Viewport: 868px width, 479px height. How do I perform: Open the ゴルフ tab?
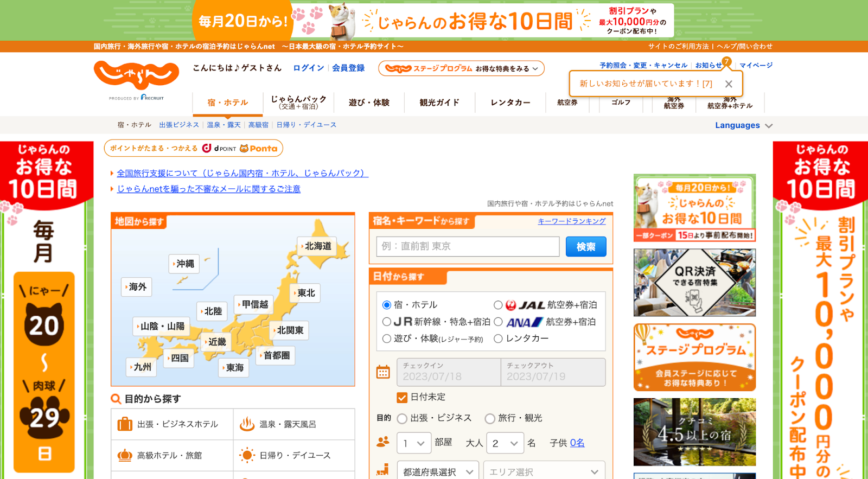(621, 102)
